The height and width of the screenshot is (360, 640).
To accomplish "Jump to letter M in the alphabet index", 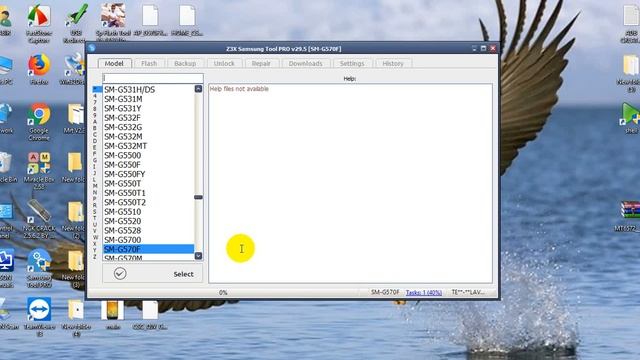I will point(95,186).
